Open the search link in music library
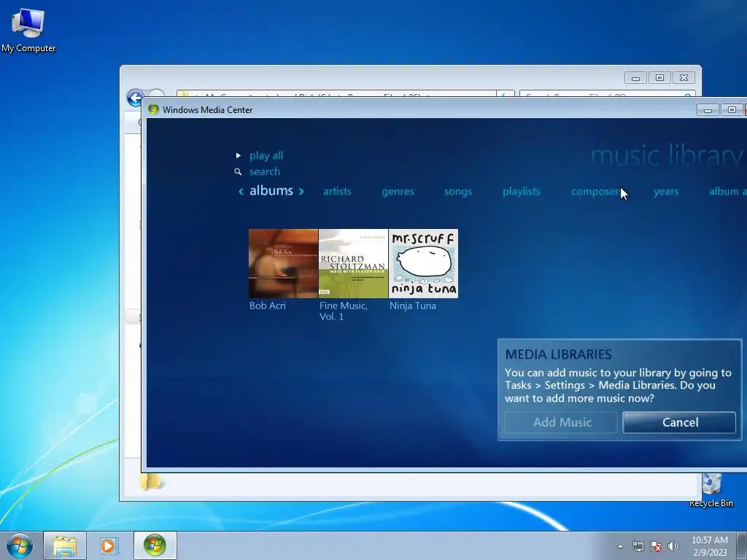The height and width of the screenshot is (560, 747). [x=265, y=172]
